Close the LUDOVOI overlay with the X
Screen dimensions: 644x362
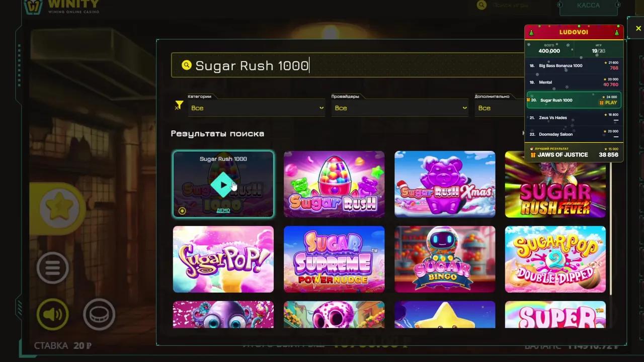[638, 29]
